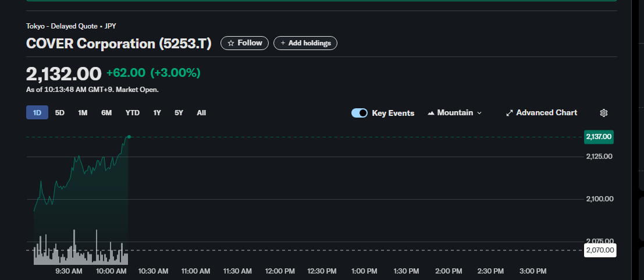Click the (+3.00%) percent change

tap(175, 73)
